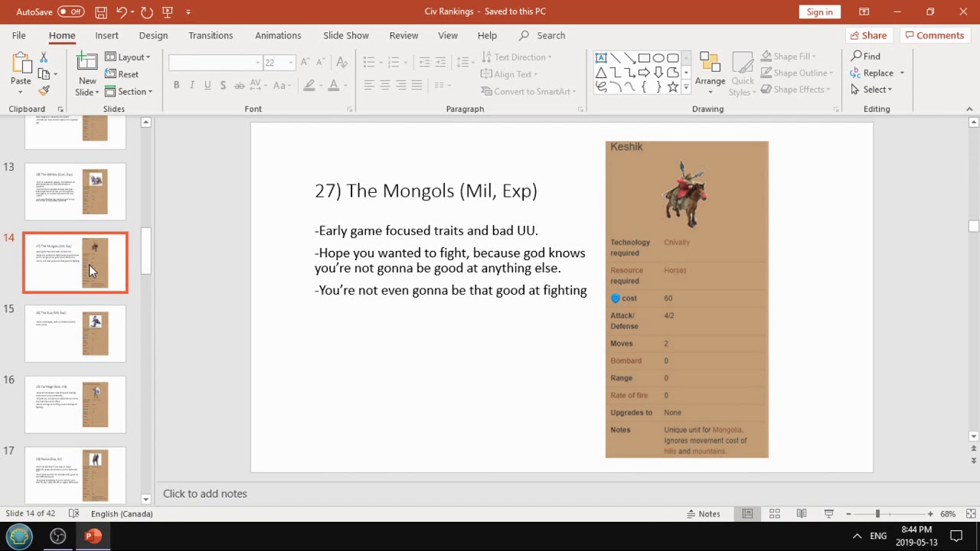Click the Format Painter brush icon
The image size is (980, 551).
click(44, 90)
